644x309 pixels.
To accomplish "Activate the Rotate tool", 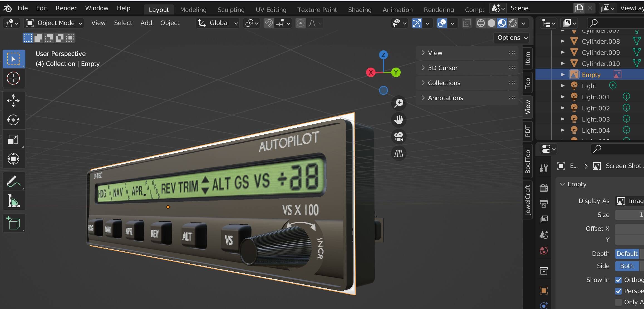I will click(x=13, y=120).
